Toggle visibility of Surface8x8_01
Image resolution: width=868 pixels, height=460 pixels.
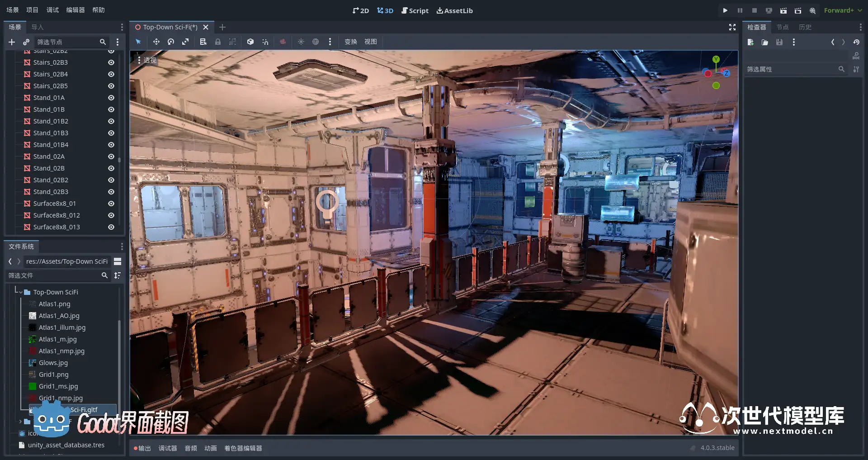[x=111, y=204]
